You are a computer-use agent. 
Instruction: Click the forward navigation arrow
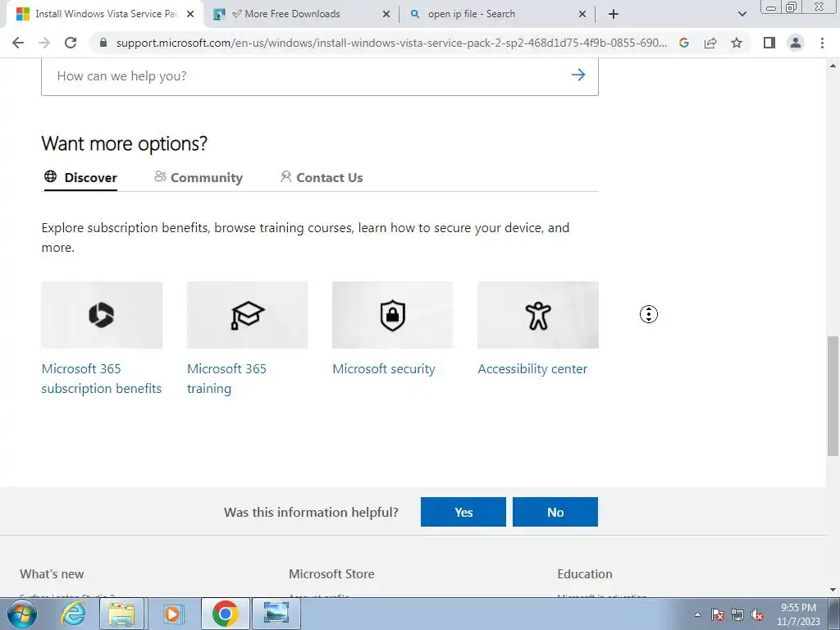44,43
